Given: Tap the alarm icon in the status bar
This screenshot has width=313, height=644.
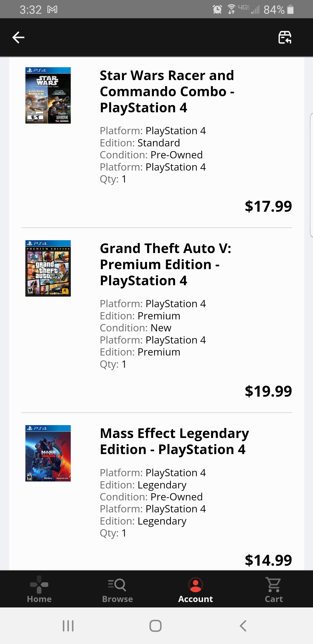Looking at the screenshot, I should pos(217,9).
